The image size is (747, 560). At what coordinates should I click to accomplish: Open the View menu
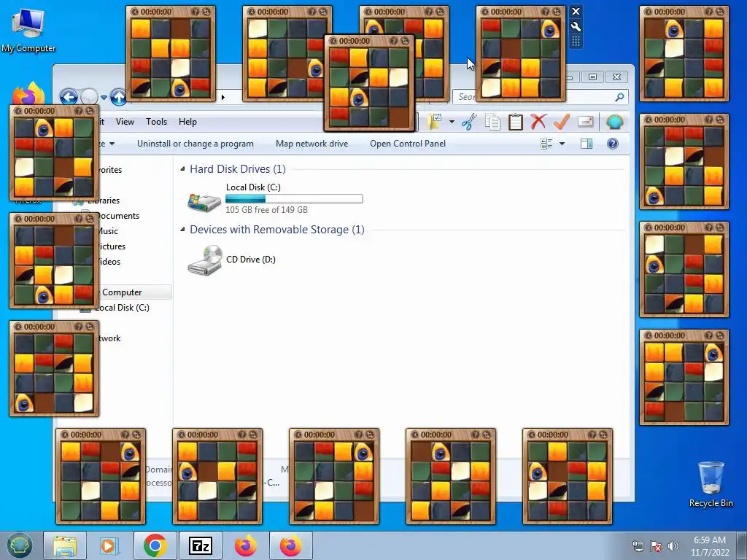(125, 122)
